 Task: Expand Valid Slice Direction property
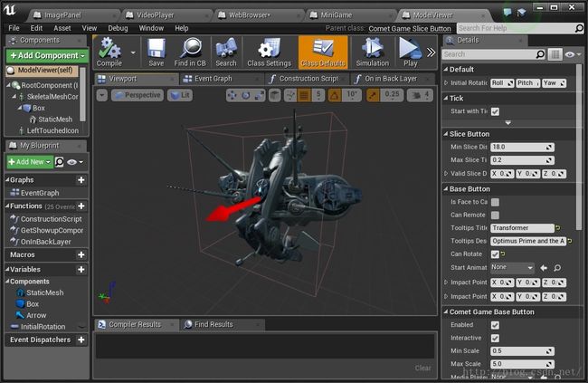(446, 174)
